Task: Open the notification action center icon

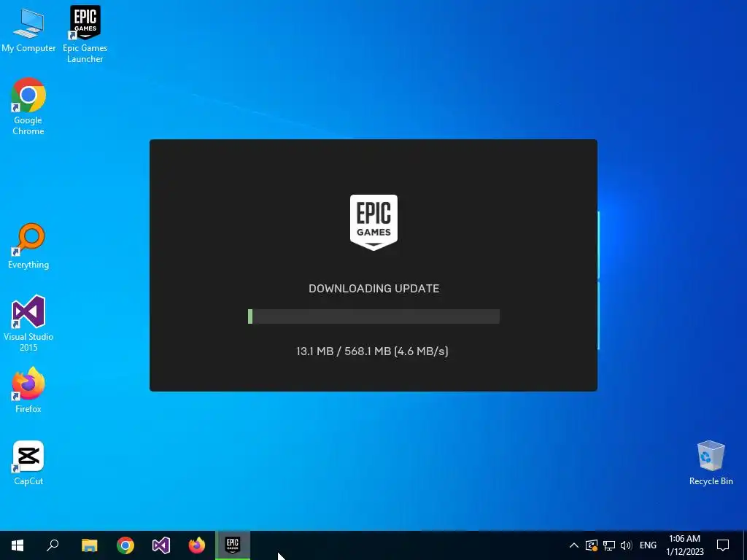Action: point(723,545)
